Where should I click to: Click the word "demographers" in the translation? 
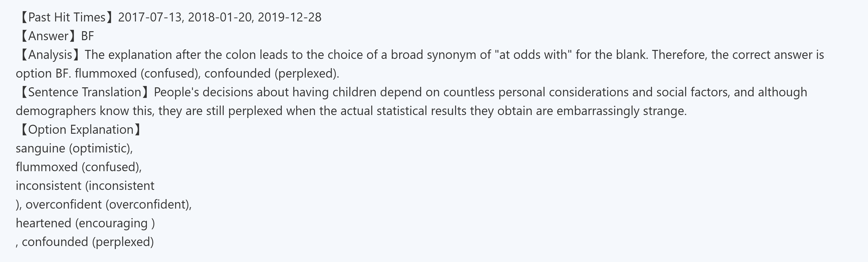tap(56, 111)
